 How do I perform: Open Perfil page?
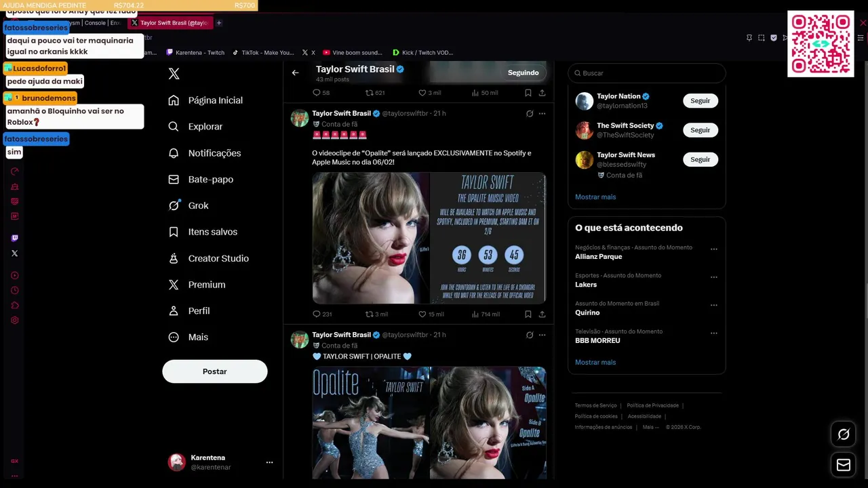190,311
